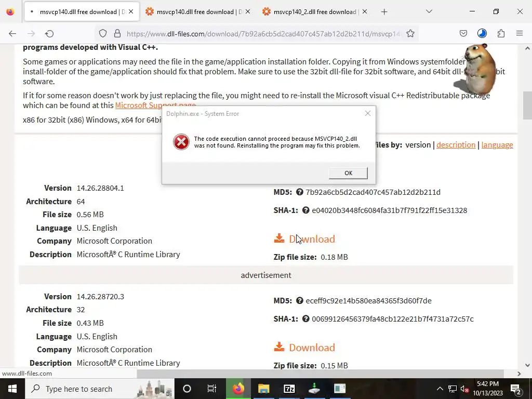
Task: Close the second msvcp140.dll tab
Action: click(x=248, y=11)
